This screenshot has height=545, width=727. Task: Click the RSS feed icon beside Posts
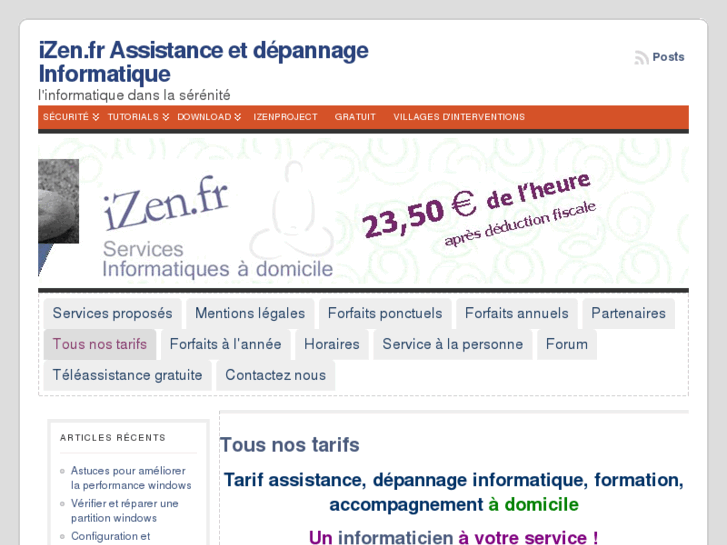642,58
